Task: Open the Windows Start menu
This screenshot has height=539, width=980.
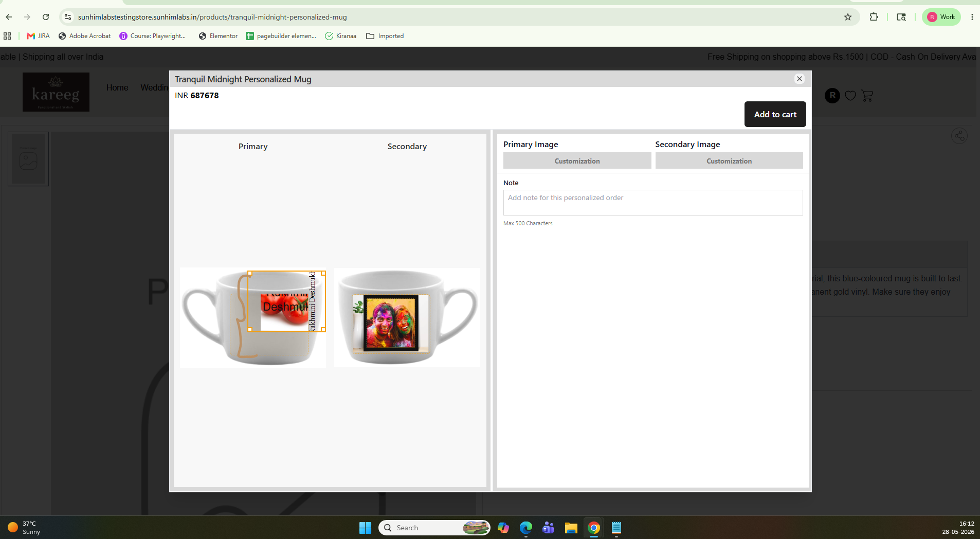Action: tap(365, 528)
